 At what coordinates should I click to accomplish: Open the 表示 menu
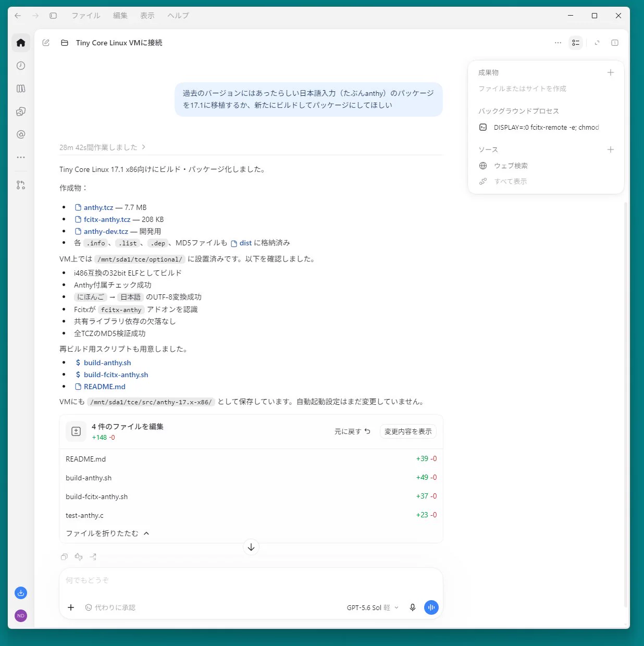(147, 16)
